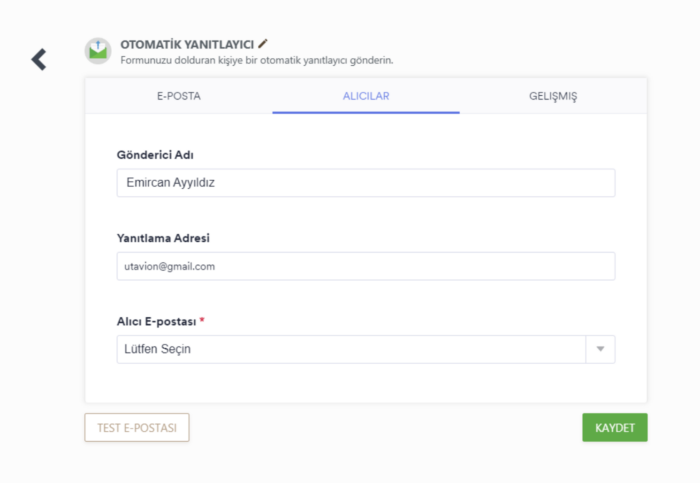This screenshot has height=483, width=700.
Task: Save with the green KAYDET button
Action: (x=614, y=427)
